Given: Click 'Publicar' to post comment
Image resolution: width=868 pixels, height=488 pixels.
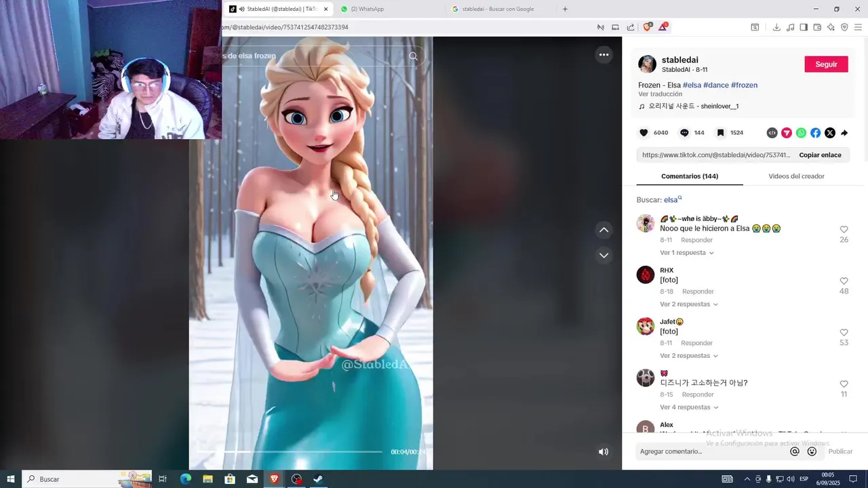Looking at the screenshot, I should click(x=840, y=451).
